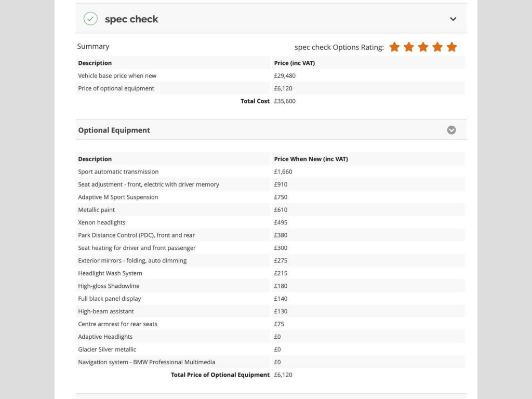Select the Xenon headlights row

102,223
